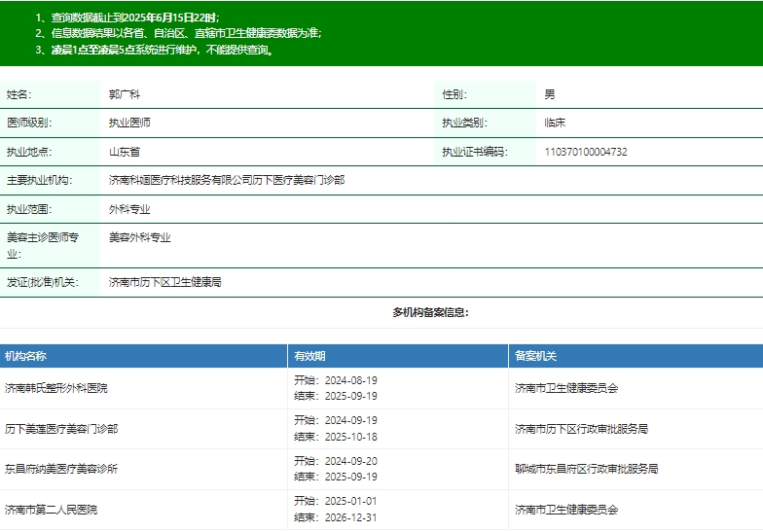Image resolution: width=763 pixels, height=532 pixels.
Task: Click the 姓名 label
Action: (19, 94)
